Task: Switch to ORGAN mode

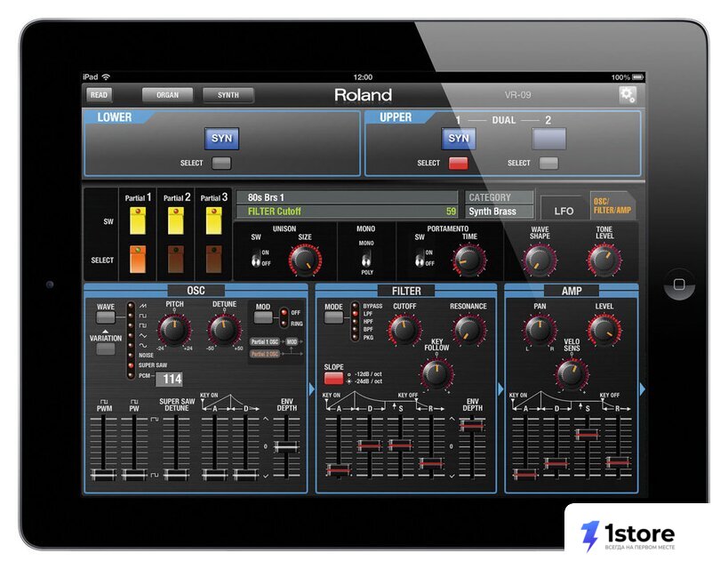Action: point(167,95)
